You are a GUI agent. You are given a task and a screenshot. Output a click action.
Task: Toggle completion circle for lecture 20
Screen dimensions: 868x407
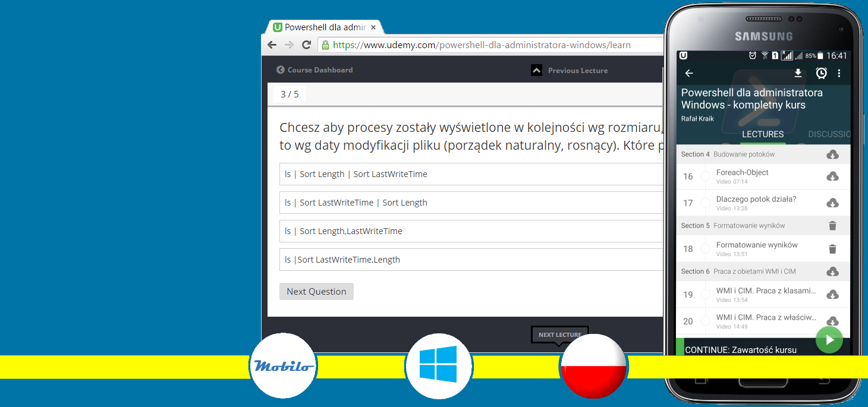pyautogui.click(x=706, y=321)
